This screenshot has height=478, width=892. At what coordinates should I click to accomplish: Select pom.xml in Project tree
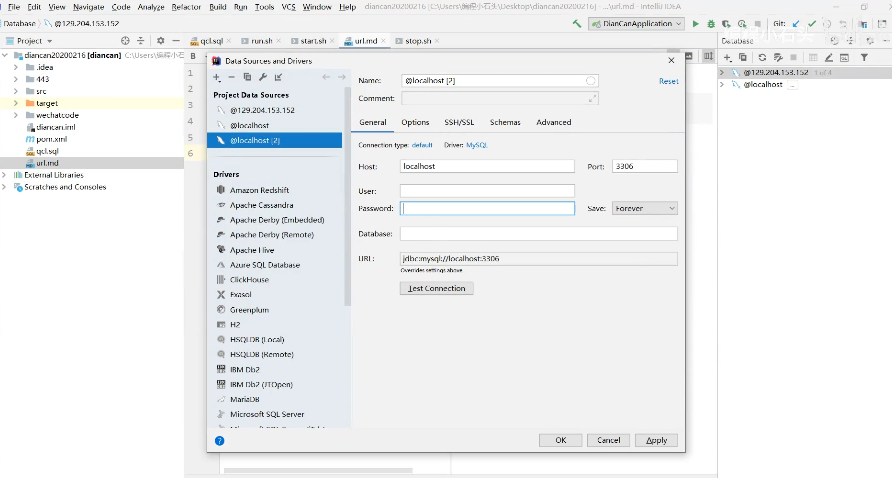51,139
